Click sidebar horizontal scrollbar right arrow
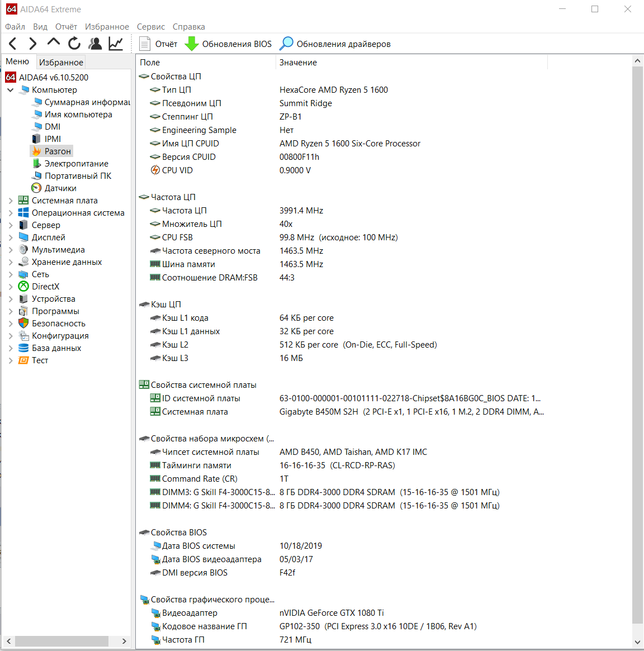Screen dimensions: 644x651 pos(124,641)
